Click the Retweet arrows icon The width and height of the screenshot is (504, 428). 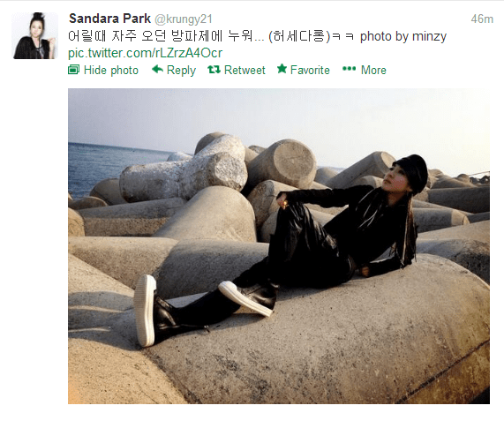(214, 69)
